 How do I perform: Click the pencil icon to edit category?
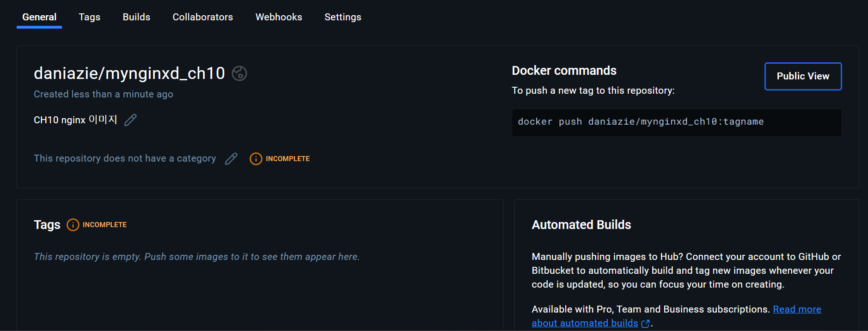[x=231, y=159]
